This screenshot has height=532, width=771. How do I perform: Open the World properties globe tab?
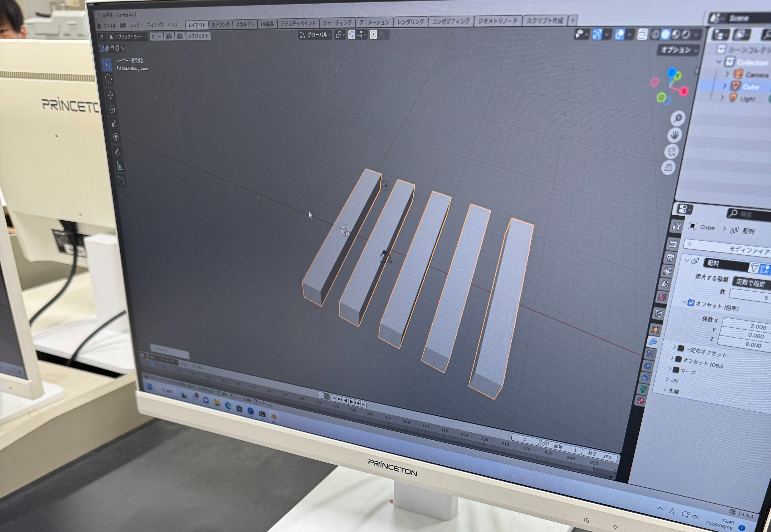point(662,297)
